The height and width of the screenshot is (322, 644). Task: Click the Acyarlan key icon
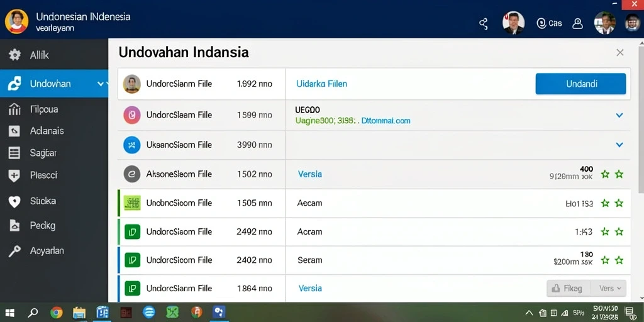(x=14, y=251)
